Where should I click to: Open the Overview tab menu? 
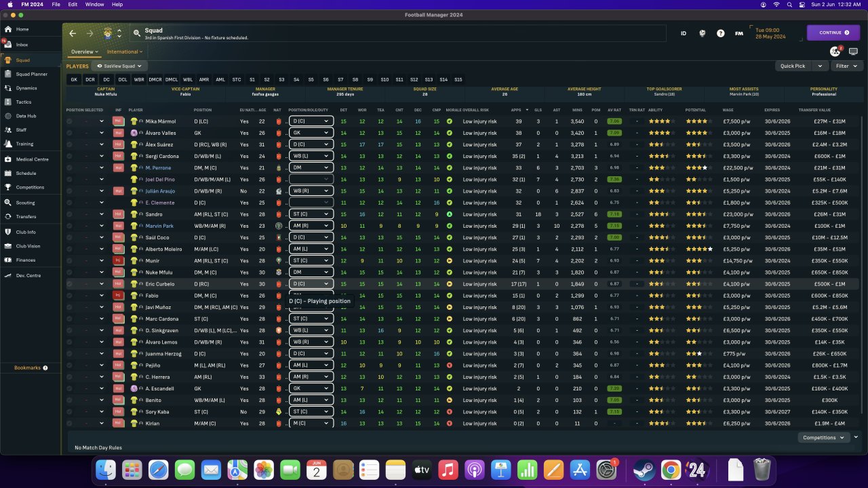click(85, 52)
